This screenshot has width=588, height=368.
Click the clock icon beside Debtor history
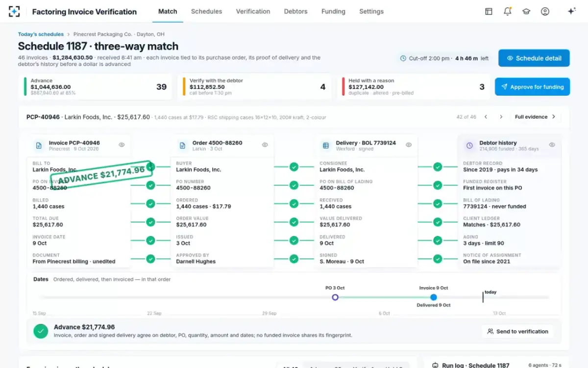[469, 146]
